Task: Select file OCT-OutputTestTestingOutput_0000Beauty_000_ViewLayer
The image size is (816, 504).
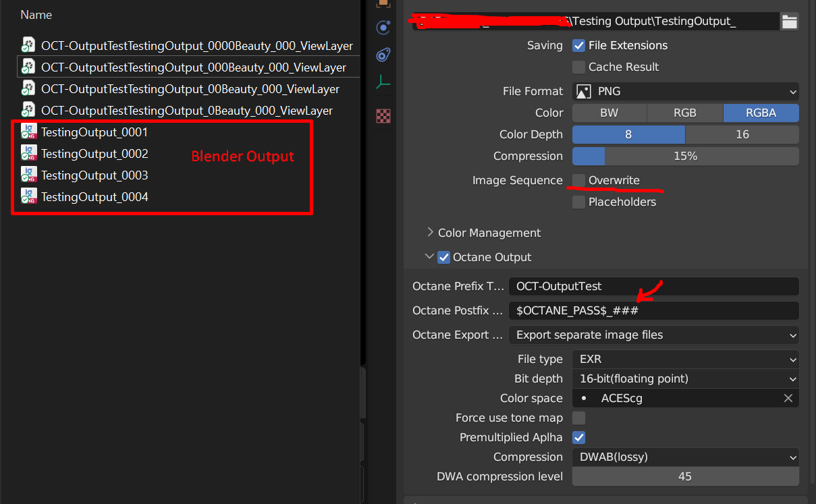Action: point(197,46)
